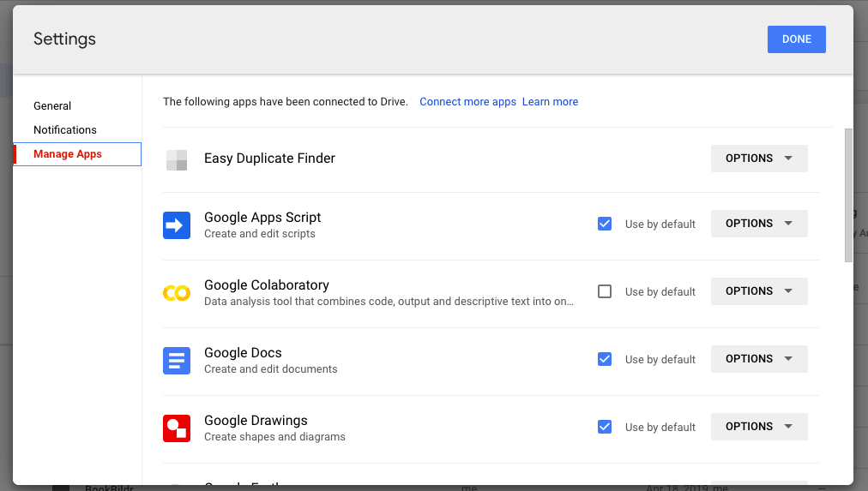The height and width of the screenshot is (491, 868).
Task: Switch to the Notifications settings tab
Action: 65,130
